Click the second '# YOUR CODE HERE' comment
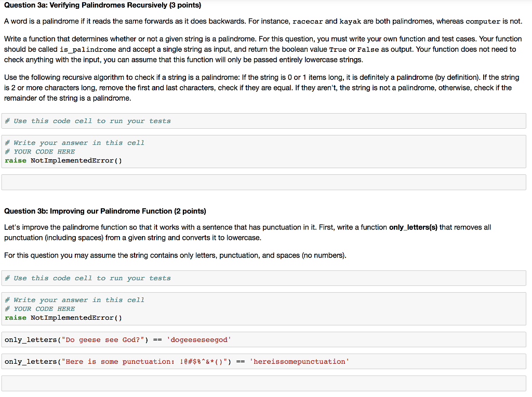Viewport: 532px width, 397px height. [x=39, y=309]
